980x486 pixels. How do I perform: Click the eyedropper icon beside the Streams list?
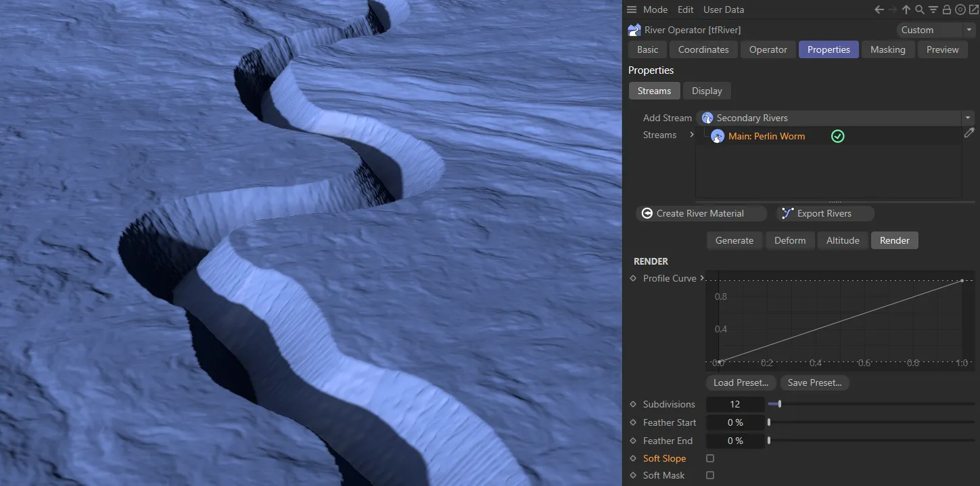pyautogui.click(x=969, y=133)
